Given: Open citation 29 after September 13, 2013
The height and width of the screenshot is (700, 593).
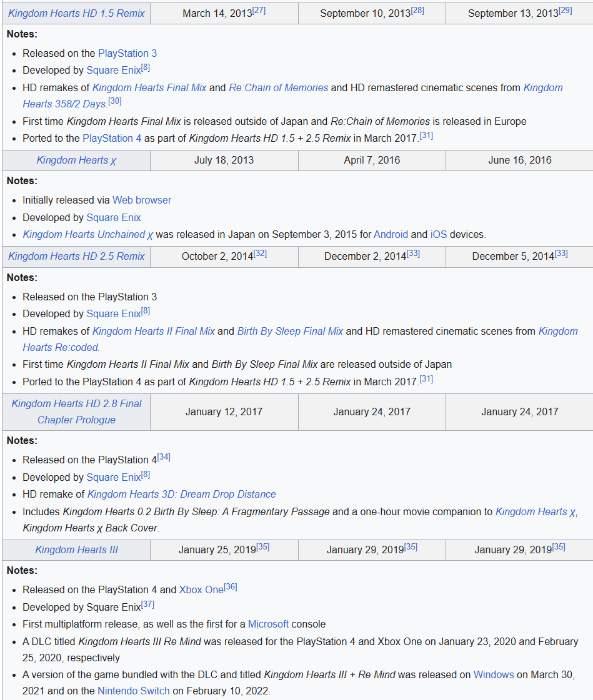Looking at the screenshot, I should [566, 10].
